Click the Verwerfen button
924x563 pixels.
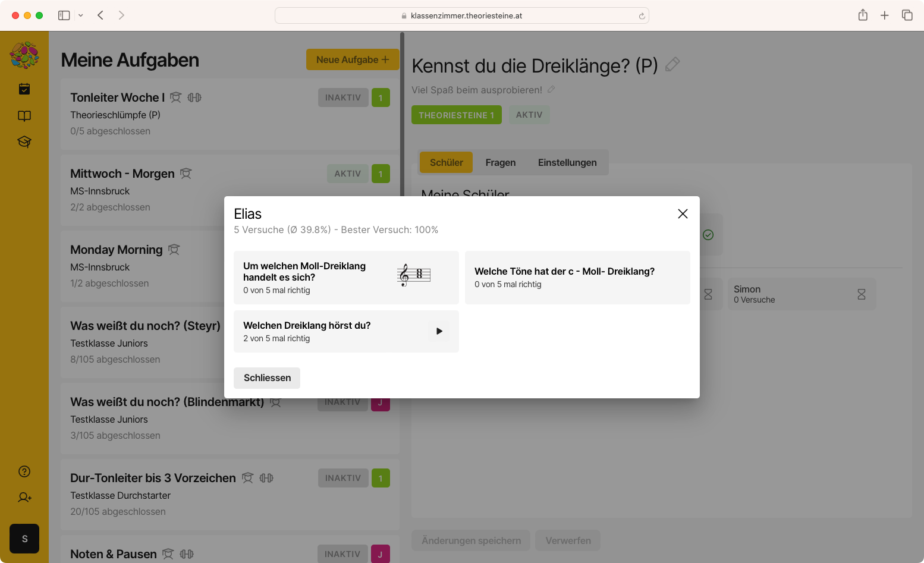click(568, 540)
